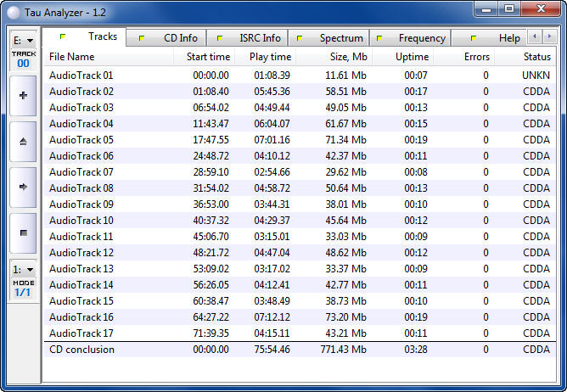Click the MODE 1/1 indicator

[x=23, y=288]
